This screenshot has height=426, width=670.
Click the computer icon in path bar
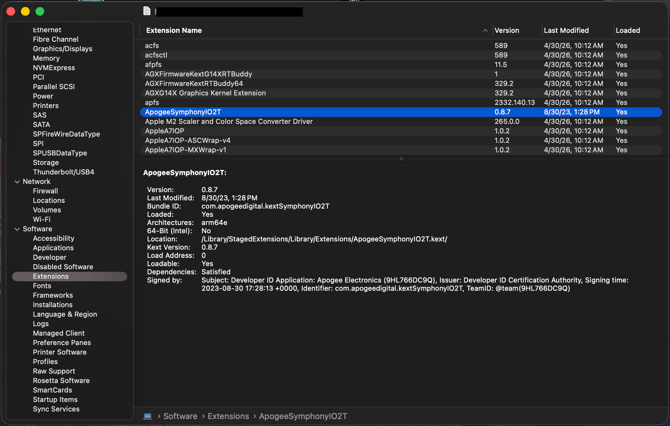147,416
